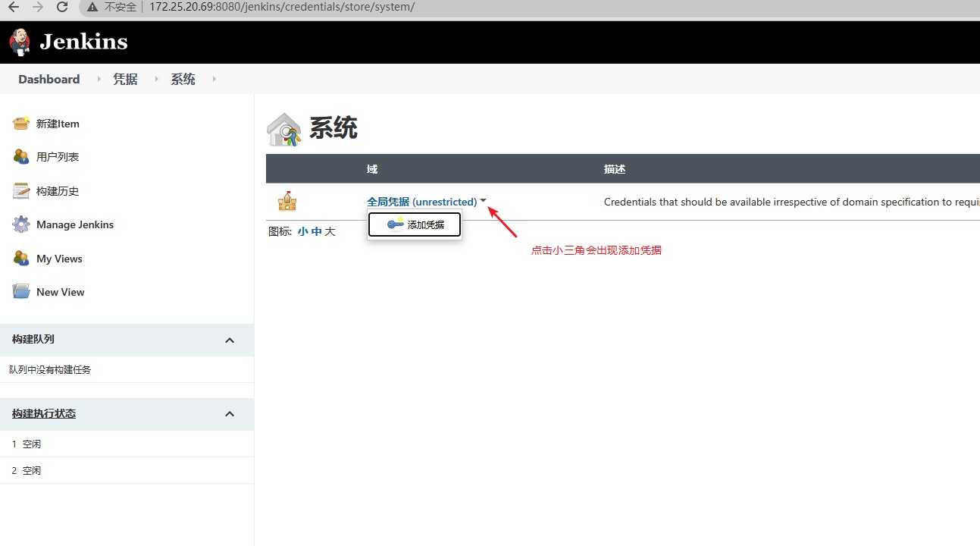This screenshot has height=546, width=980.
Task: Click dropdown triangle beside 全局凭据
Action: click(484, 201)
